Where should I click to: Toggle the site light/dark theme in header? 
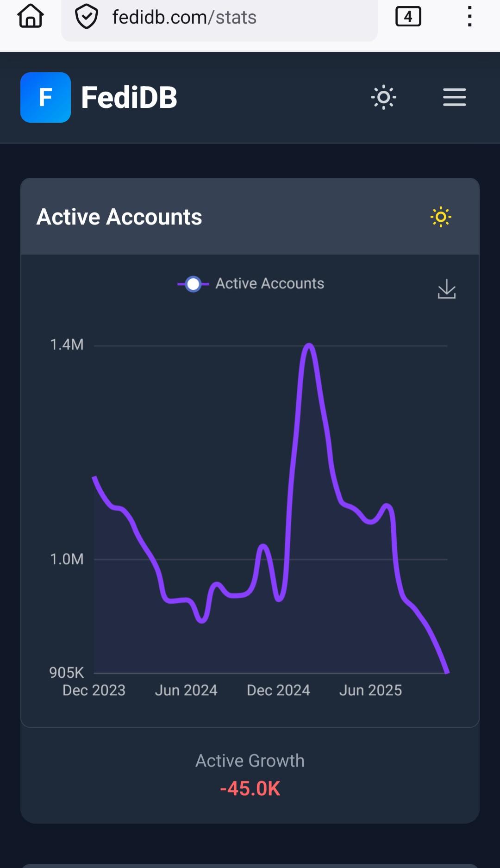pyautogui.click(x=383, y=97)
